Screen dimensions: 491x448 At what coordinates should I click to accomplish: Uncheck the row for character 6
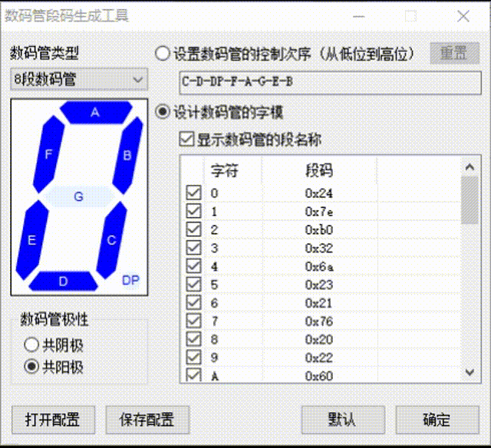click(193, 302)
